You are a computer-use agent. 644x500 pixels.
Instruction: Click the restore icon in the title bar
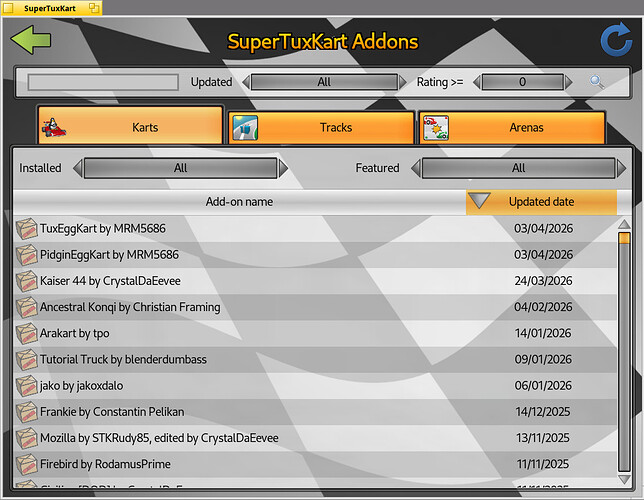94,8
